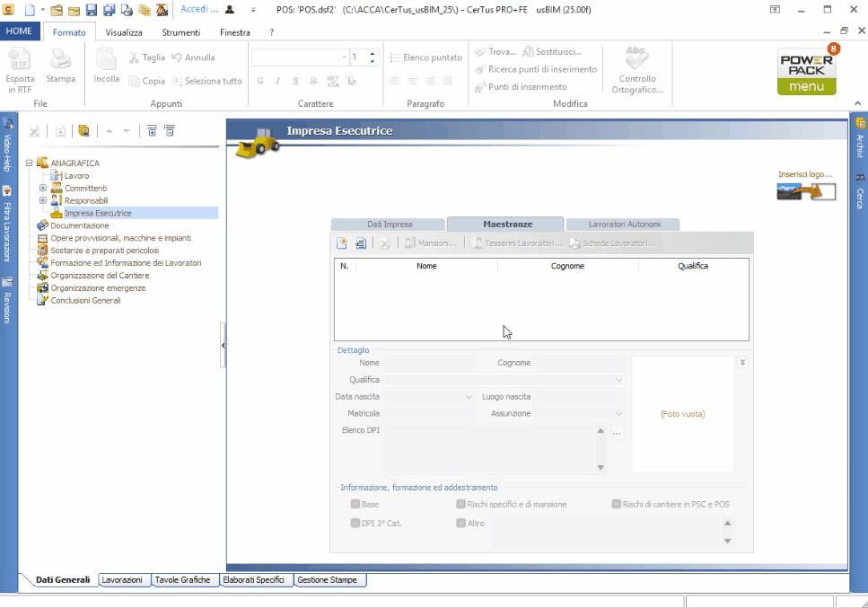Click Ricerca punti di inserimento
Screen dimensions: 868x608
[535, 69]
